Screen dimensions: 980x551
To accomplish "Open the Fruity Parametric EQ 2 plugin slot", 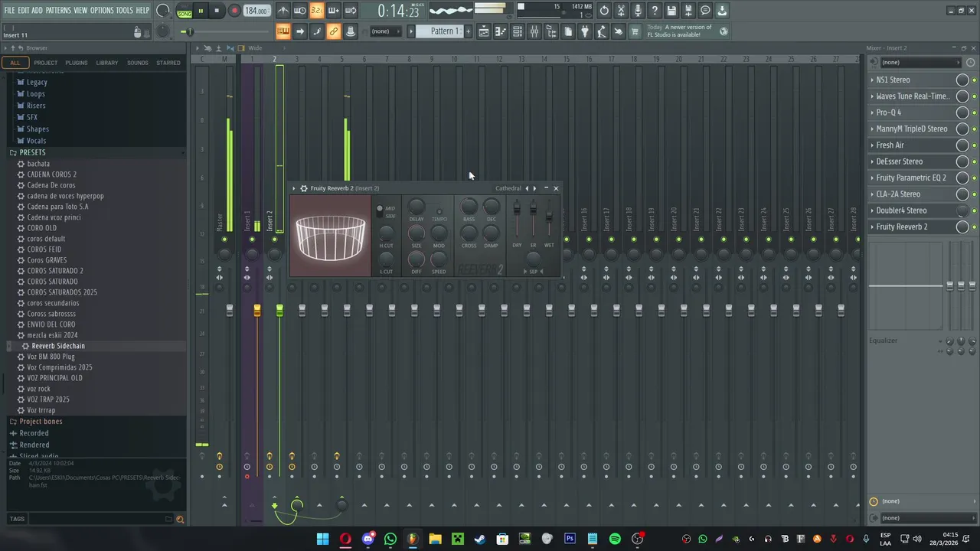I will pos(911,178).
